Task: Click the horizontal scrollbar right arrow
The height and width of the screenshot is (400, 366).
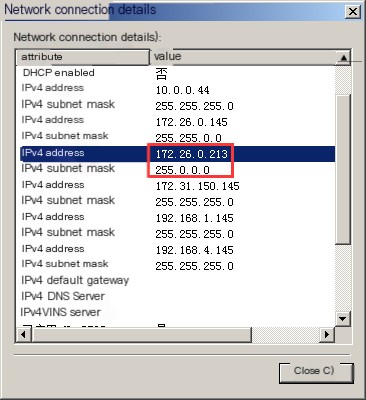Action: click(326, 334)
